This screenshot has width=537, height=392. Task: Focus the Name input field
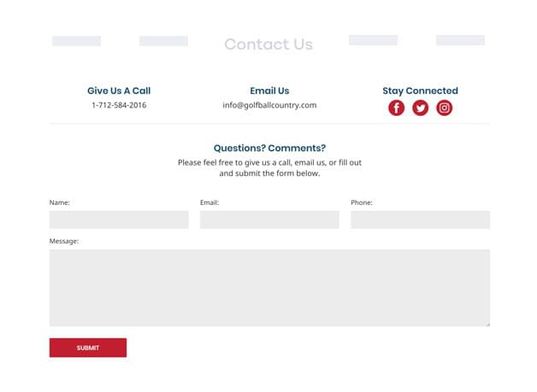[x=119, y=219]
